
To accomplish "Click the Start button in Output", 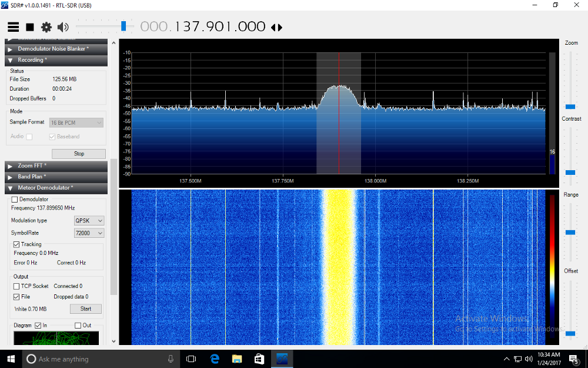I will 85,309.
